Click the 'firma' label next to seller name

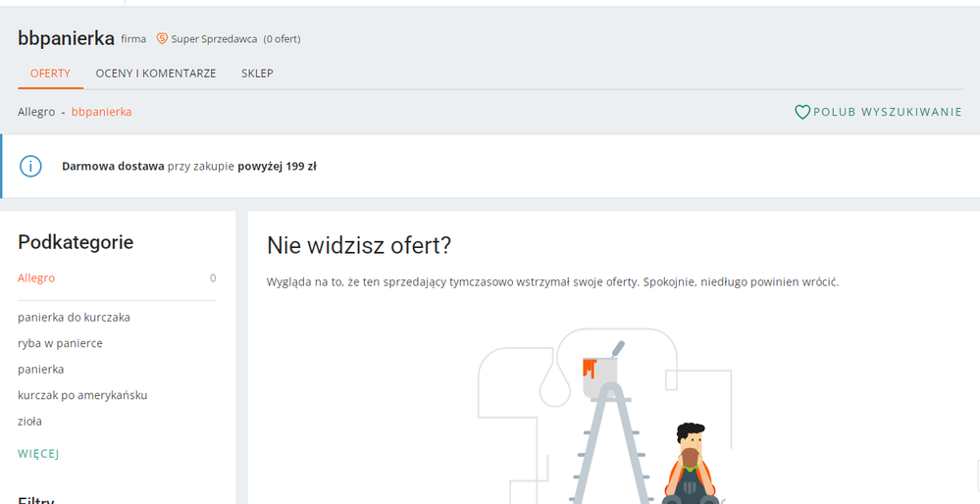click(x=133, y=38)
